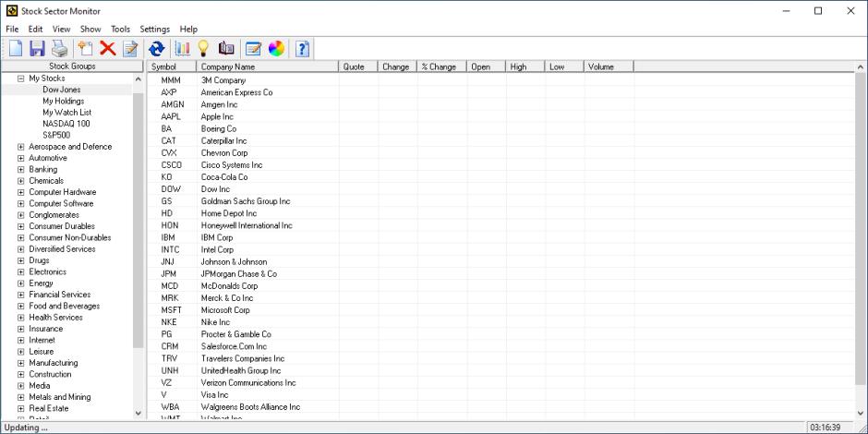The height and width of the screenshot is (434, 868).
Task: Click the Health Services tree label
Action: [55, 318]
